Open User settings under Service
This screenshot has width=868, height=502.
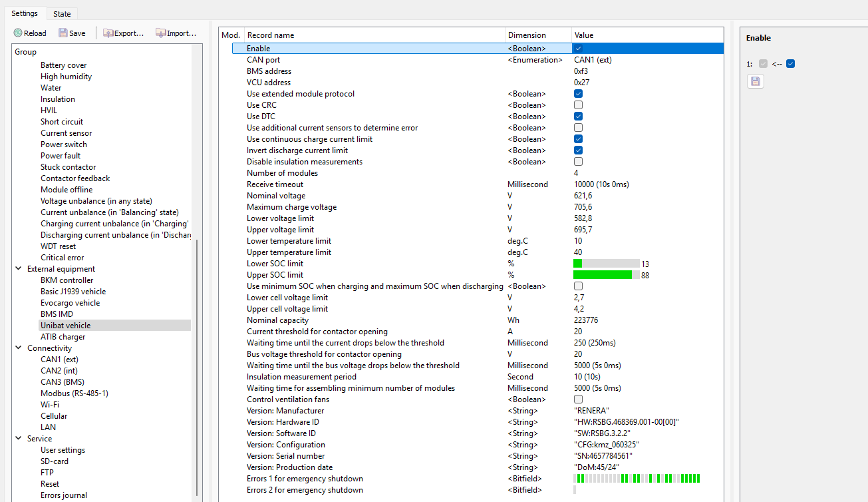[63, 450]
